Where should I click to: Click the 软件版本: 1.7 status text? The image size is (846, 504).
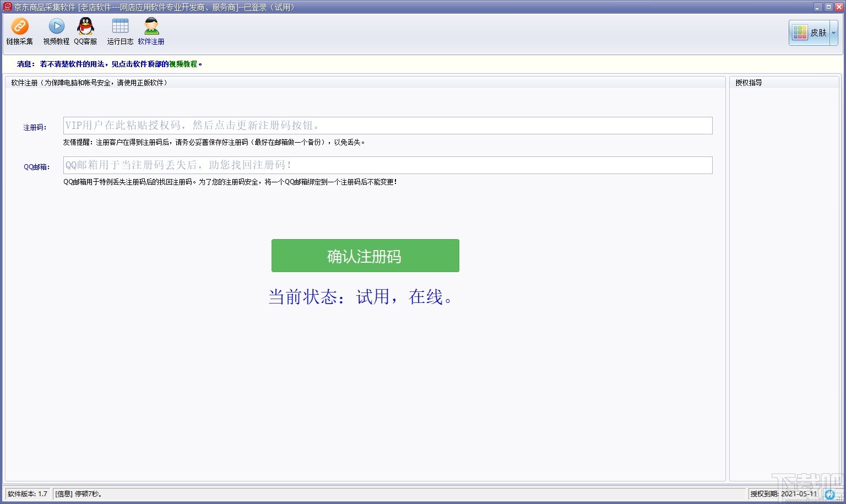pyautogui.click(x=28, y=494)
